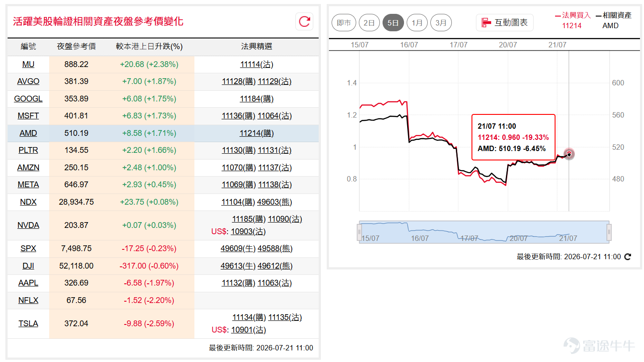Open bear contract 49588 for SPX
This screenshot has width=644, height=362.
coord(275,248)
